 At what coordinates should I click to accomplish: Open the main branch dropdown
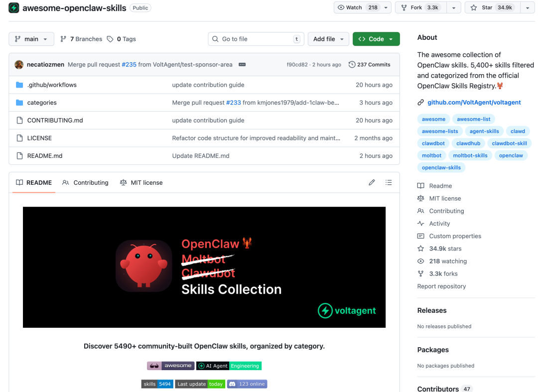coord(31,39)
